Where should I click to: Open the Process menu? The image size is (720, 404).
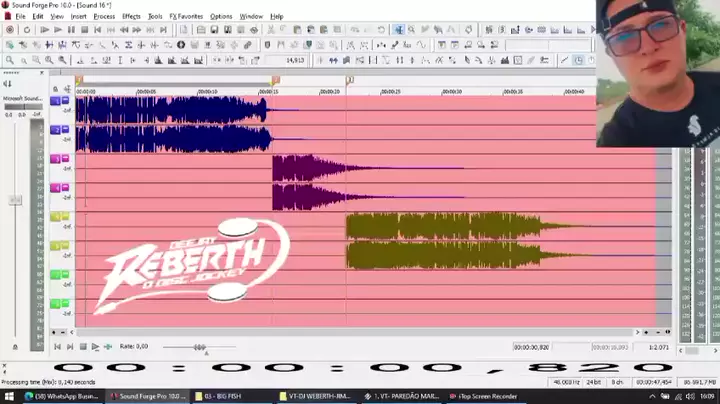point(104,16)
